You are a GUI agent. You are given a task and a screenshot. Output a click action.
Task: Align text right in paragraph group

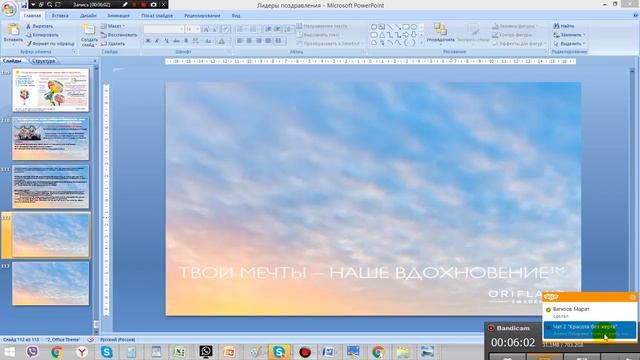(259, 41)
